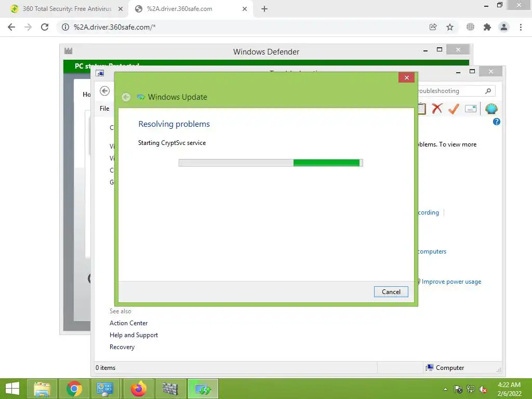Click the taskbar clock showing 4:22 AM
This screenshot has height=399, width=532.
(509, 389)
